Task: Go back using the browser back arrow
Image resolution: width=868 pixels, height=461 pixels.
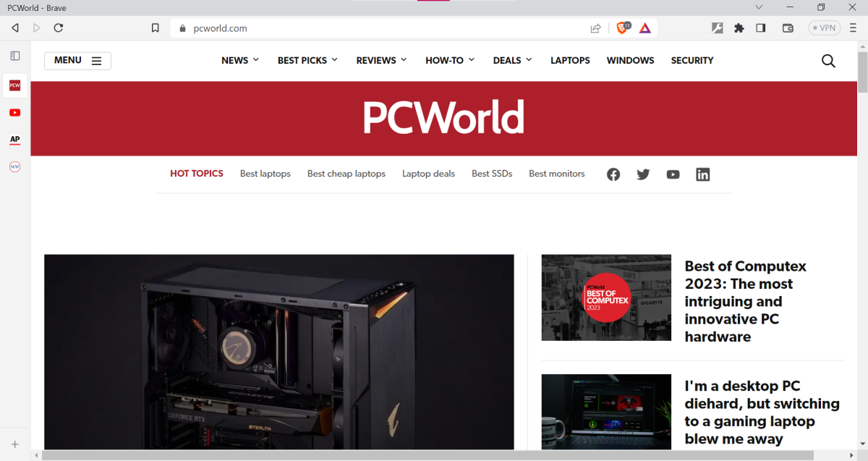Action: pos(15,28)
